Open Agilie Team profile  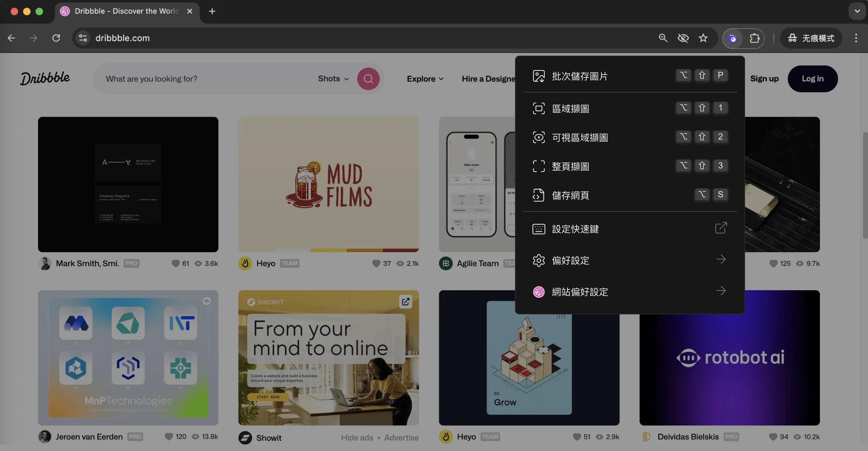[477, 263]
